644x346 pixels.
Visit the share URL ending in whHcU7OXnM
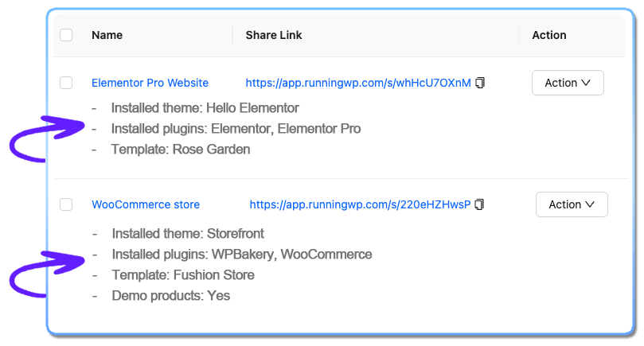click(358, 83)
